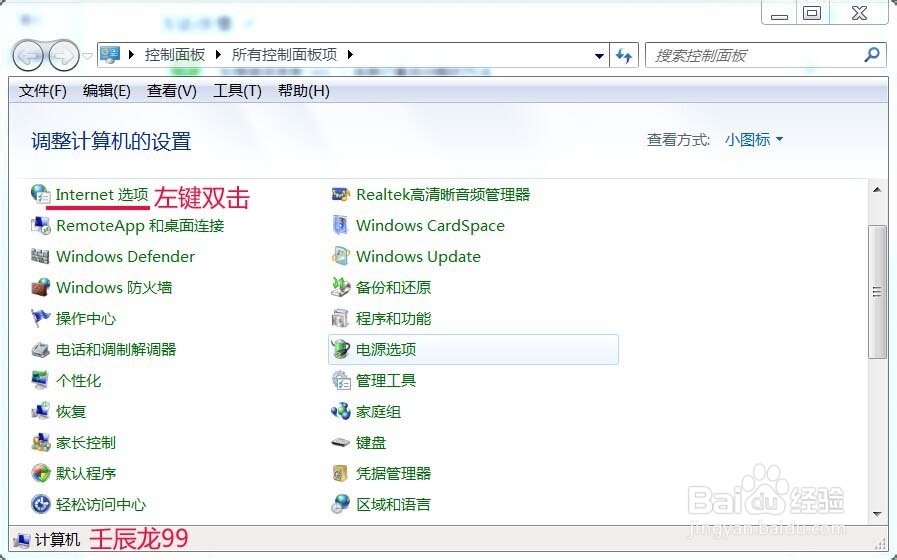This screenshot has height=560, width=897.
Task: Click the 程序和功能 icon
Action: (340, 318)
